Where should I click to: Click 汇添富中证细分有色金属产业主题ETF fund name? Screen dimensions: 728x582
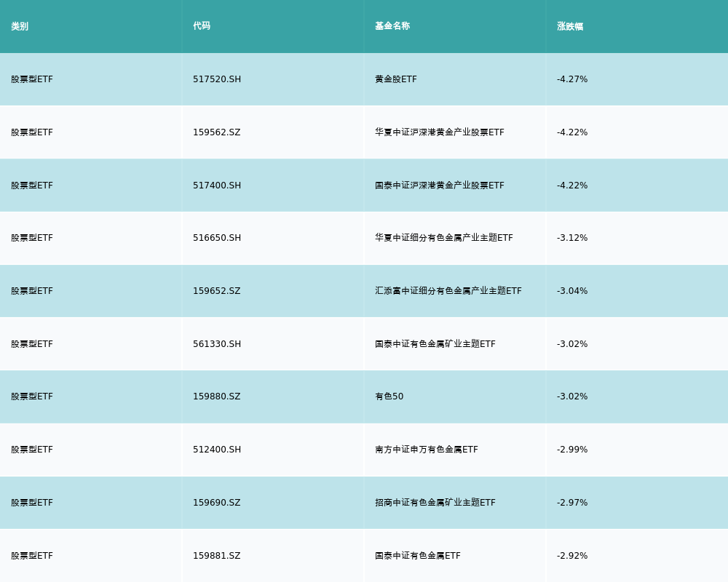(448, 291)
